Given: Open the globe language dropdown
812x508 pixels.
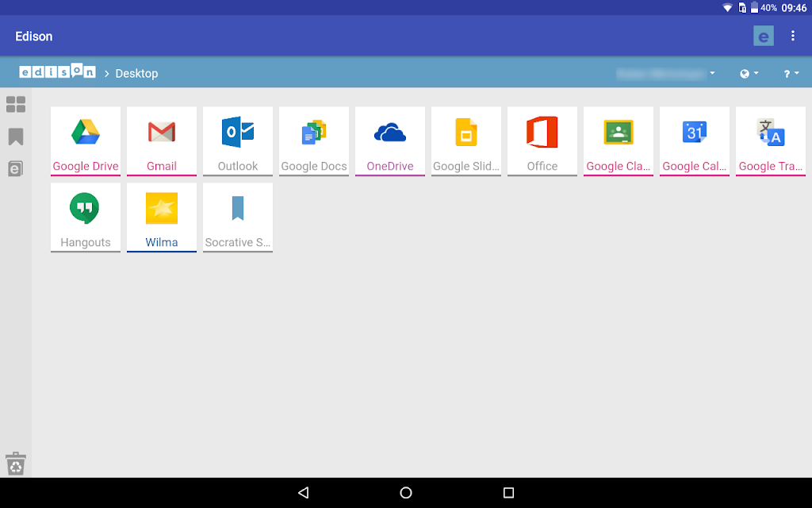Looking at the screenshot, I should [x=749, y=74].
